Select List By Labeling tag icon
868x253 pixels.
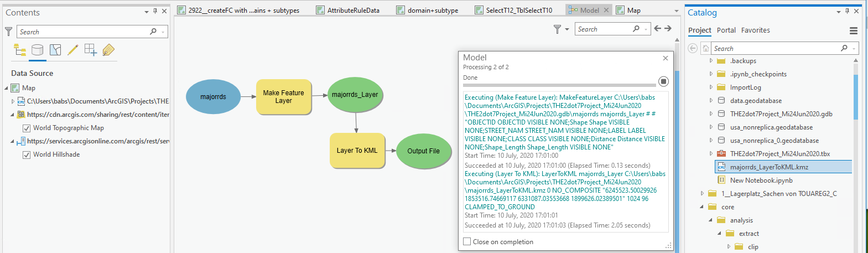108,50
